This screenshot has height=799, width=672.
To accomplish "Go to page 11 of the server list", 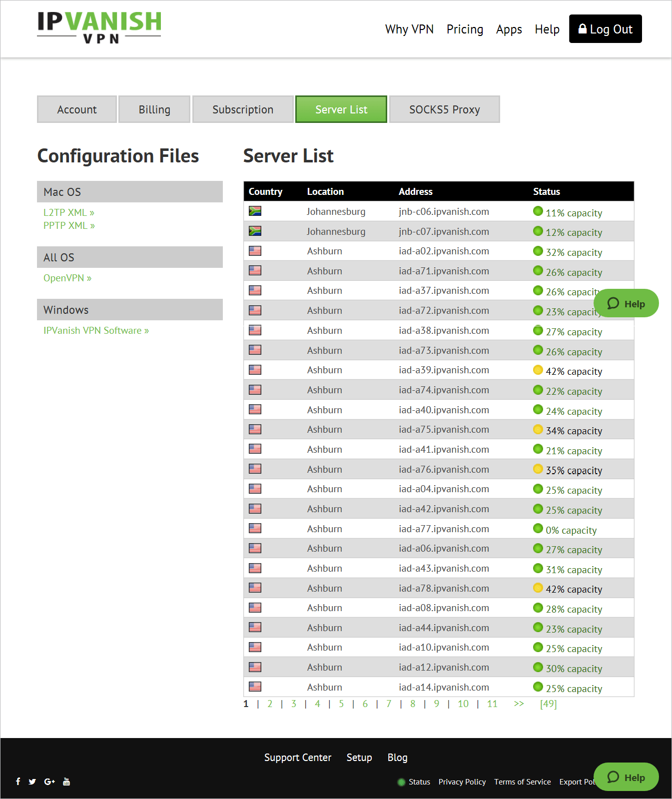I will coord(492,704).
